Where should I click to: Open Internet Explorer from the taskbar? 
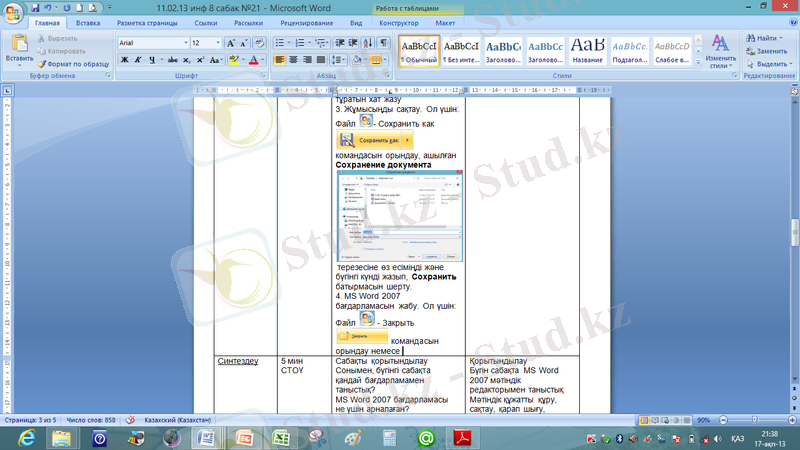point(22,438)
